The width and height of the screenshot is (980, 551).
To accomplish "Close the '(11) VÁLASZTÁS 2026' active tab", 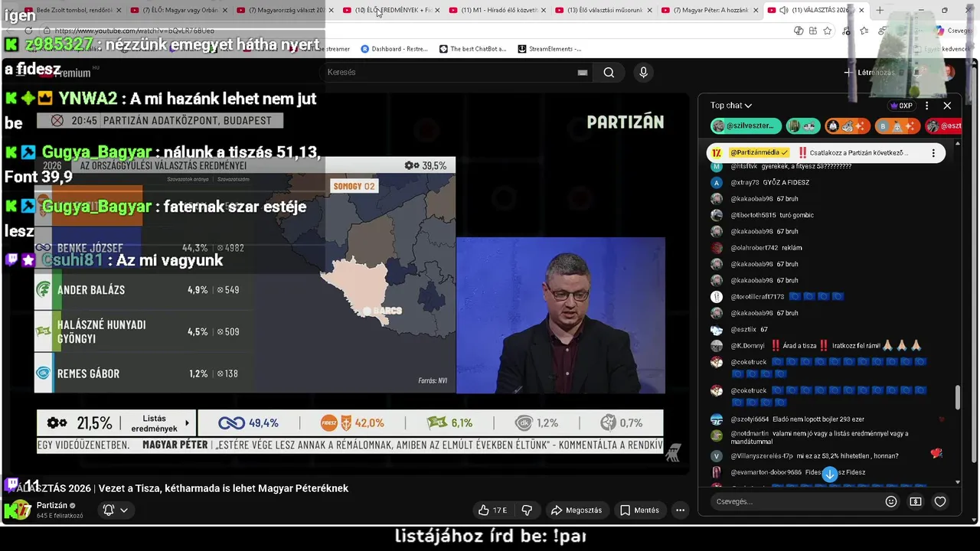I will tap(861, 10).
